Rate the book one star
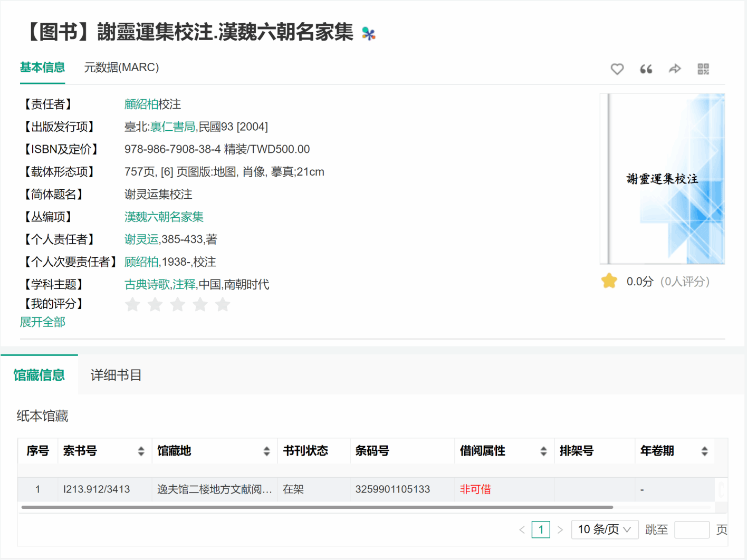 (x=132, y=304)
